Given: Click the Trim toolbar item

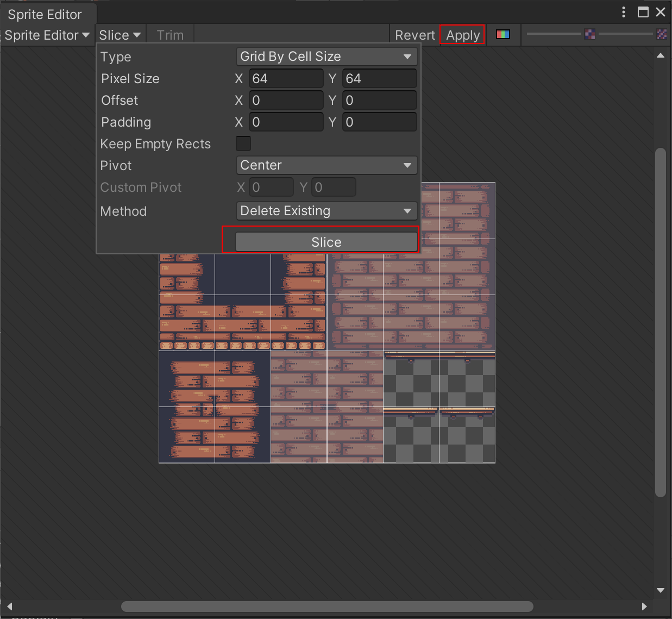Looking at the screenshot, I should 170,35.
